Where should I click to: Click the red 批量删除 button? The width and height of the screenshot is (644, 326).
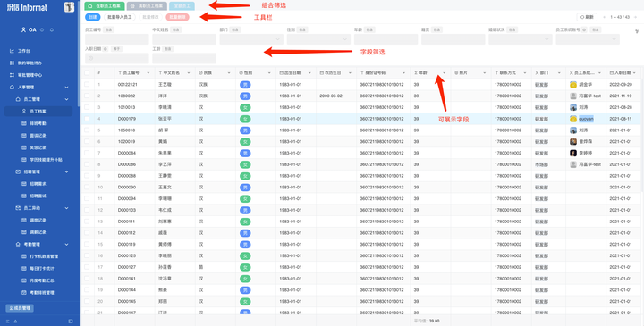(177, 17)
